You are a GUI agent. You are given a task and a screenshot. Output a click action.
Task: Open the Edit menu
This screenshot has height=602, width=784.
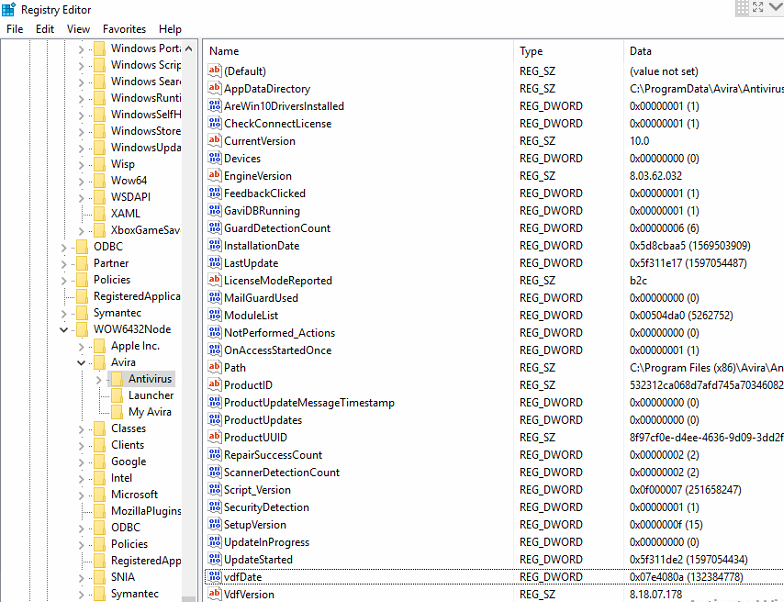[x=44, y=29]
